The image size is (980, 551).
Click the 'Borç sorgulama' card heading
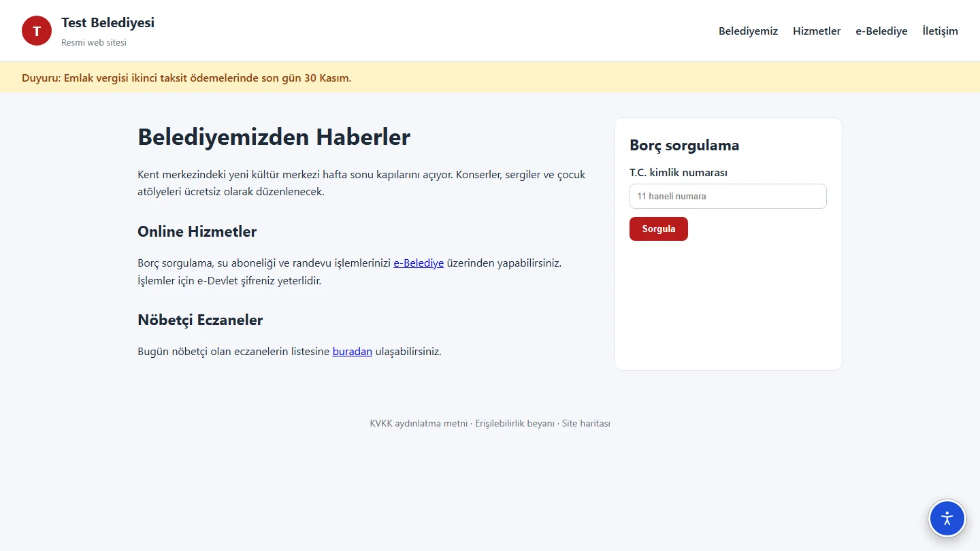[684, 145]
